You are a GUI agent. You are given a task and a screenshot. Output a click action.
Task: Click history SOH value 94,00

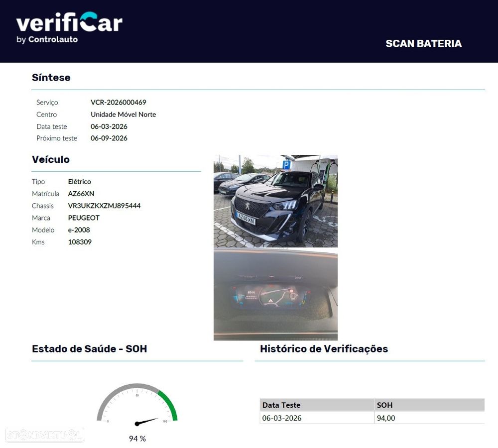386,418
